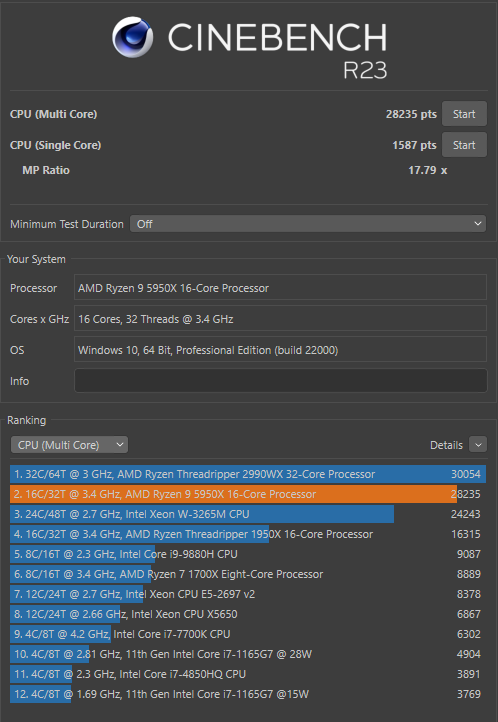Select the Intel Xeon W-3265M ranking row
This screenshot has height=722, width=498.
click(x=248, y=514)
